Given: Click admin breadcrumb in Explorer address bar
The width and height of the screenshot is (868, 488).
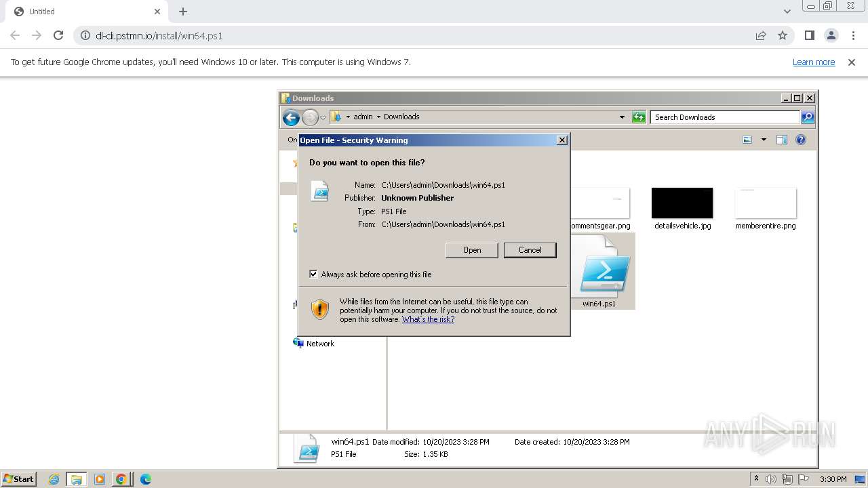Looking at the screenshot, I should tap(363, 117).
